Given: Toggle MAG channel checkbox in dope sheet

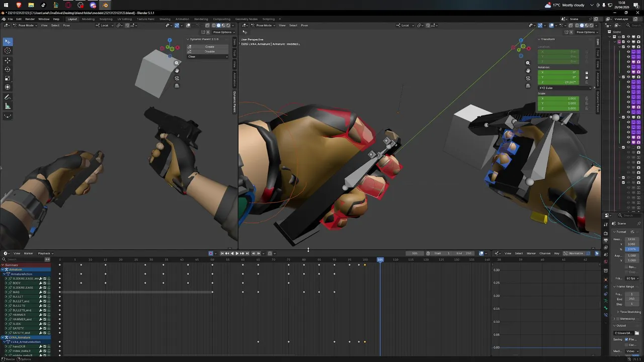Looking at the screenshot, I should [45, 292].
